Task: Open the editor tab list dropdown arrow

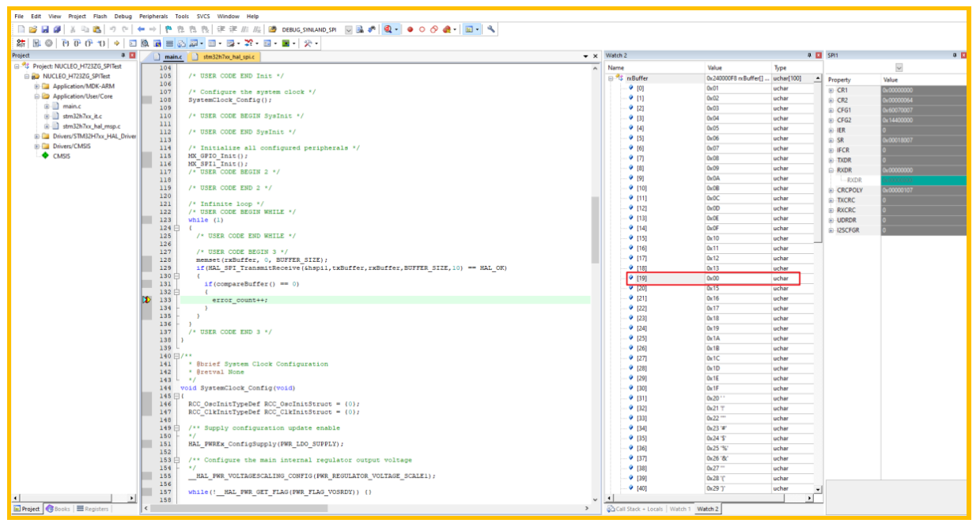Action: coord(586,56)
